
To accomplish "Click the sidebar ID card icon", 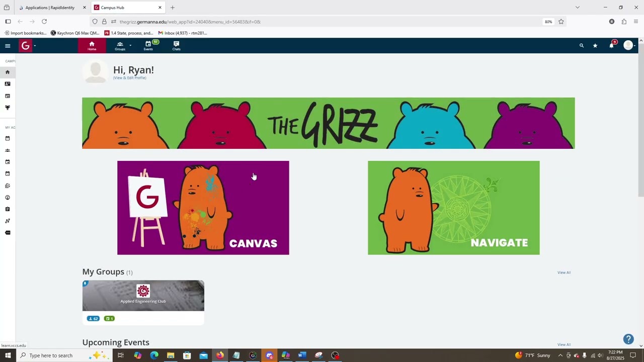I will [x=8, y=84].
